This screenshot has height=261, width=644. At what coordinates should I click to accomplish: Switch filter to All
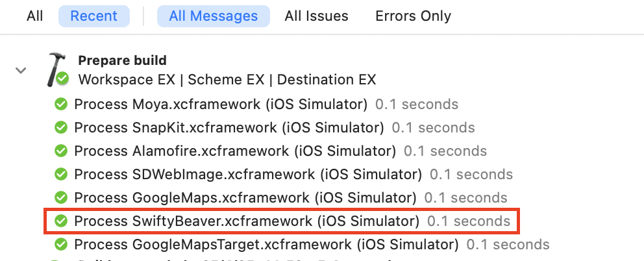[x=35, y=16]
